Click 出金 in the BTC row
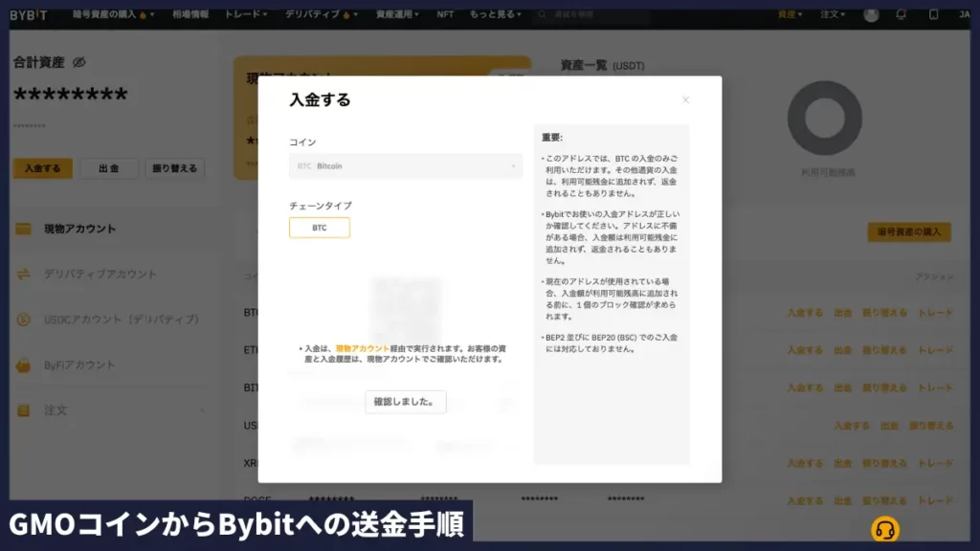This screenshot has height=551, width=980. pyautogui.click(x=842, y=313)
